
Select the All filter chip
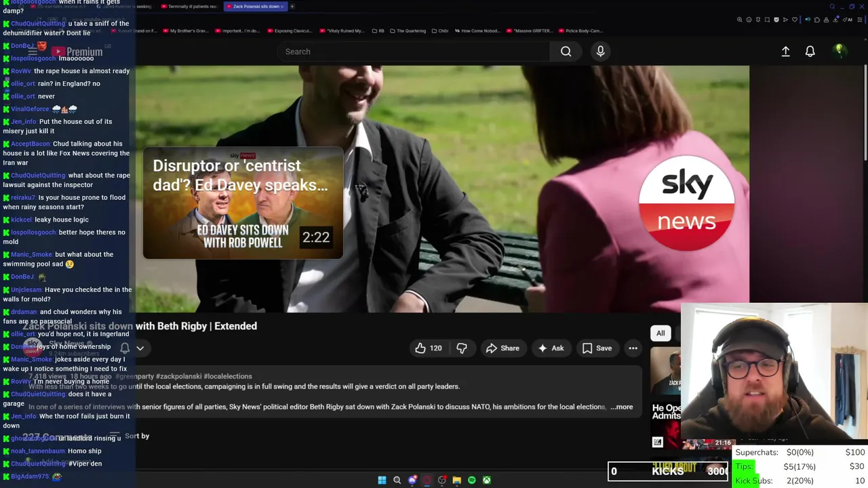(x=660, y=333)
